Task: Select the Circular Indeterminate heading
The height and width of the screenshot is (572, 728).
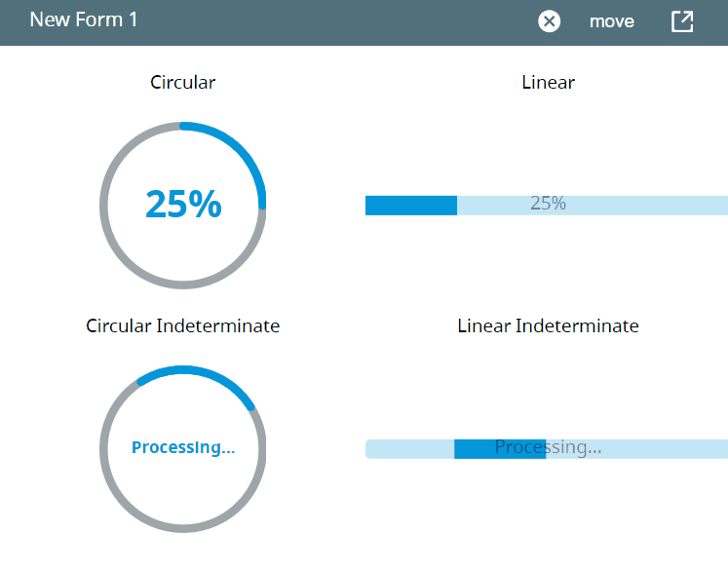Action: pos(183,326)
